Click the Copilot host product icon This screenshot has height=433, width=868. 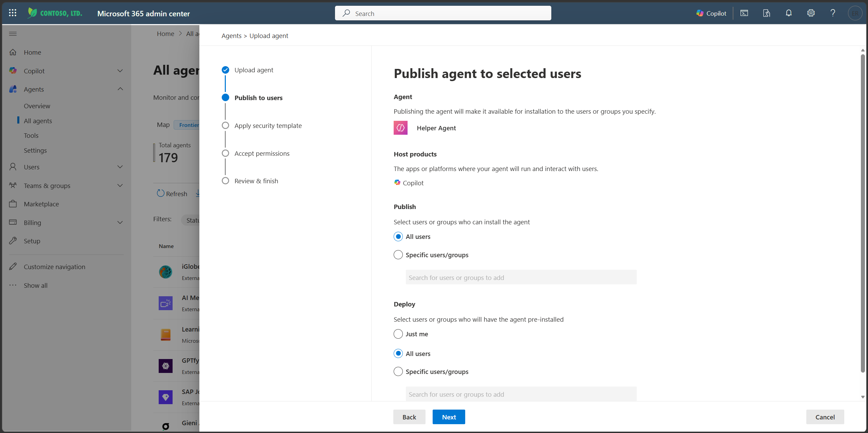click(397, 183)
